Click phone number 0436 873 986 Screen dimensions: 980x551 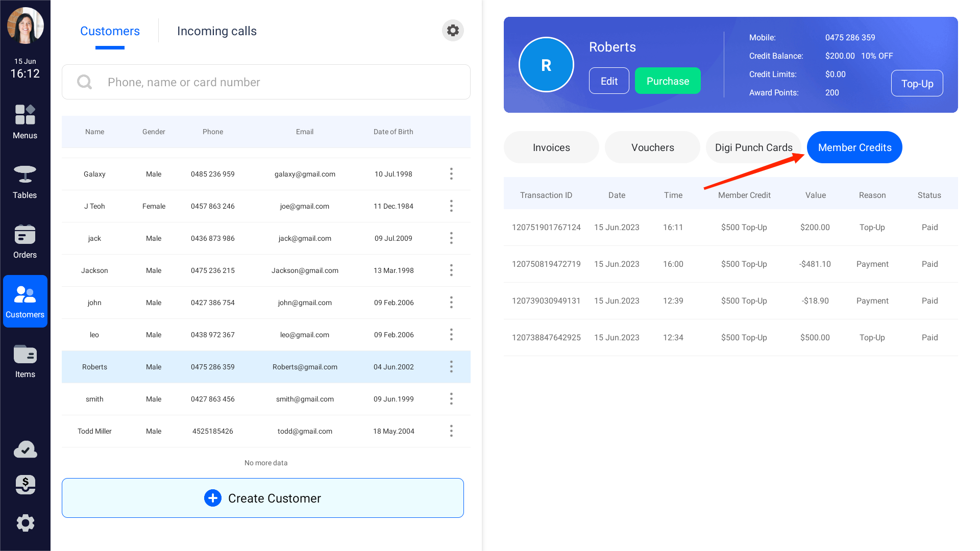tap(213, 238)
